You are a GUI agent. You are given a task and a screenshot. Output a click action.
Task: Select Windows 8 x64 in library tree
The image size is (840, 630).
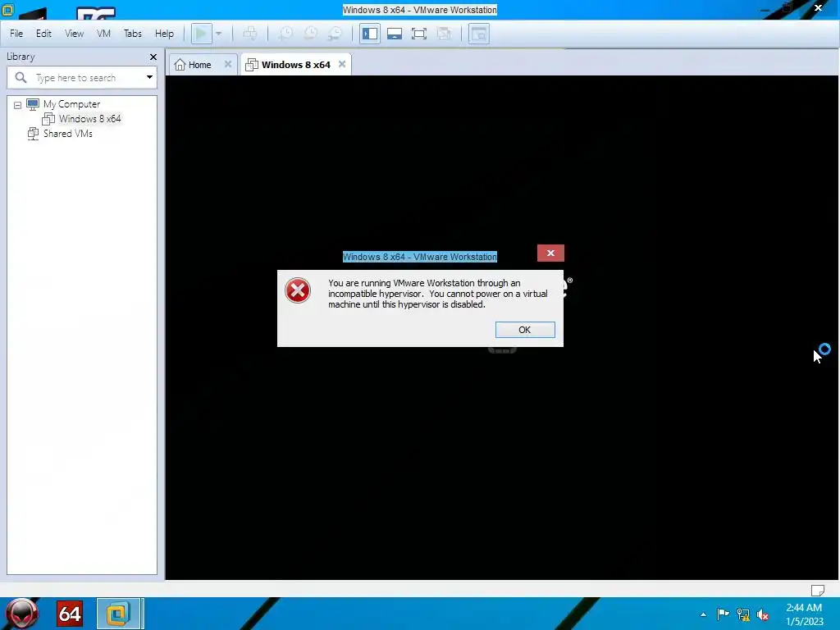(x=90, y=118)
